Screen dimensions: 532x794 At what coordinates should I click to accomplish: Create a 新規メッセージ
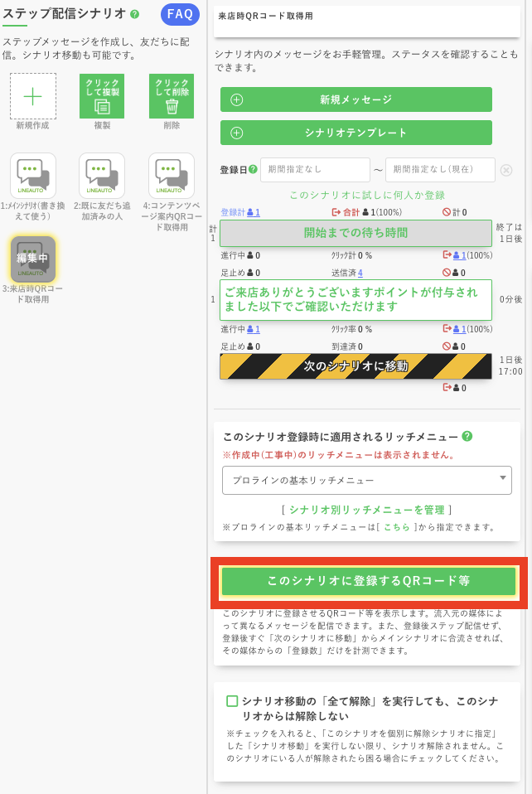point(355,99)
